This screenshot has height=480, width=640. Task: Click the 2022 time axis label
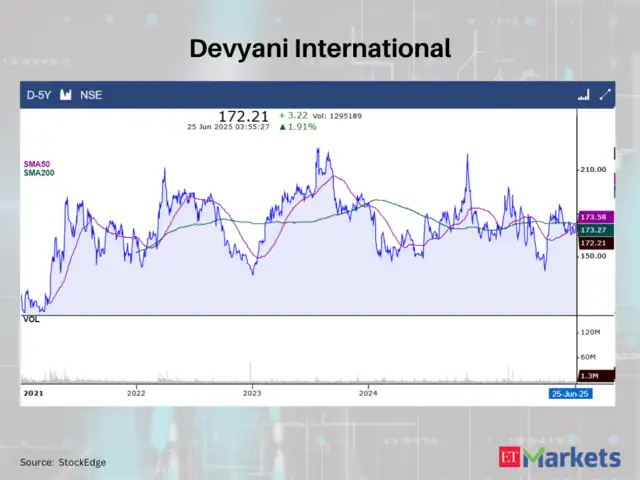(x=136, y=393)
